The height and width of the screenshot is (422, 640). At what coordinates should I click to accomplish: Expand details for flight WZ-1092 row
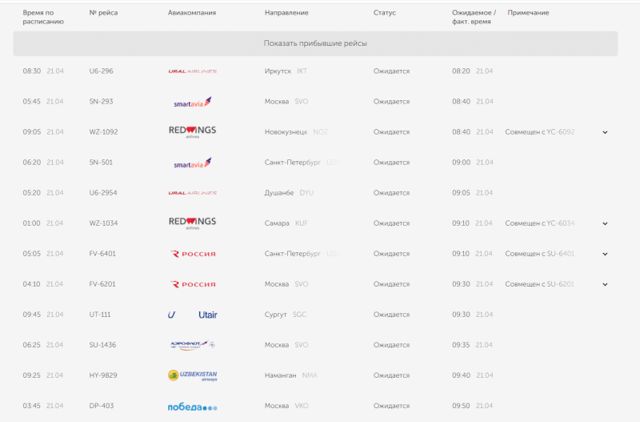coord(605,132)
